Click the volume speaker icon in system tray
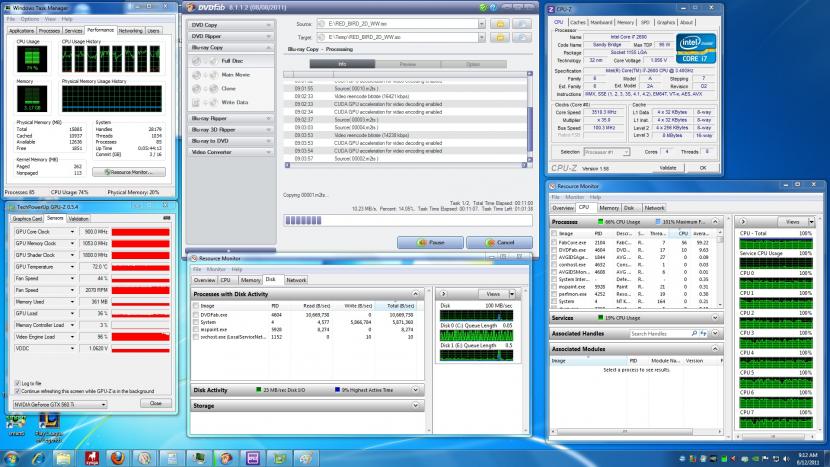 pyautogui.click(x=786, y=459)
